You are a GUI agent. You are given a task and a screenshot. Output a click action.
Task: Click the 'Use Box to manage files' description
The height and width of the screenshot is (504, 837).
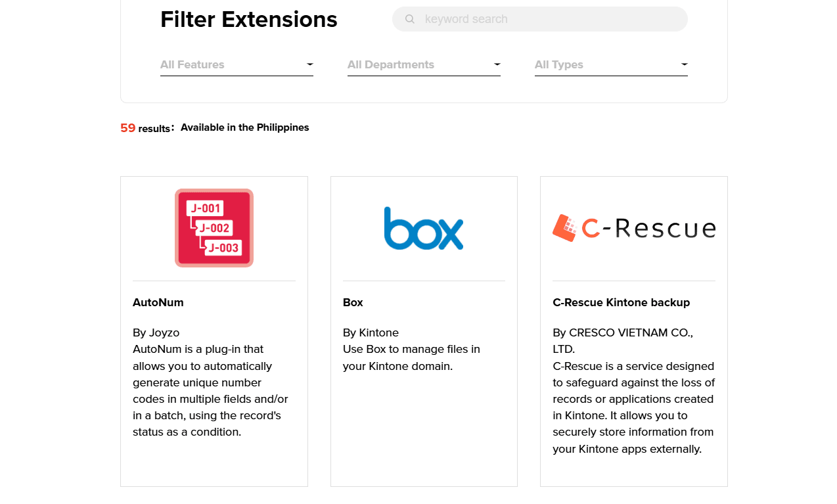[412, 357]
